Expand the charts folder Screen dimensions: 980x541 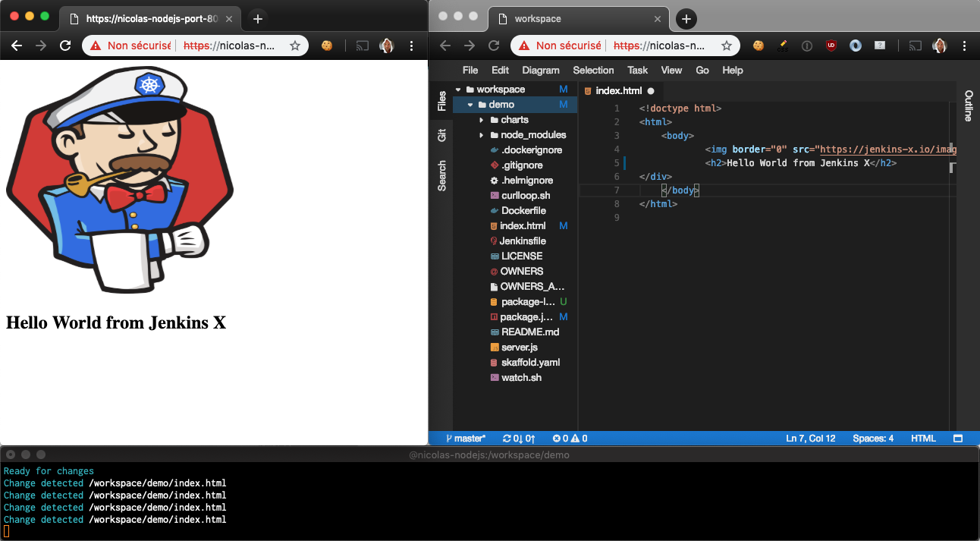[482, 120]
